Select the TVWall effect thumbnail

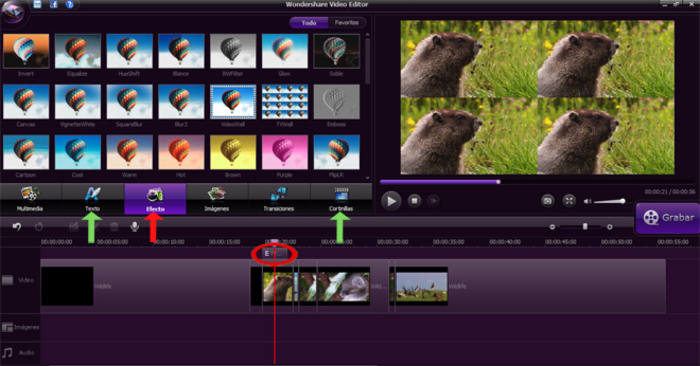tap(285, 102)
